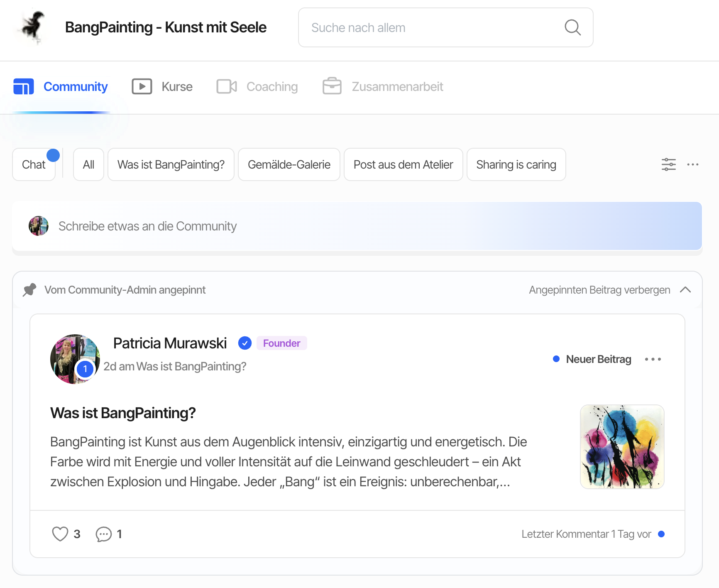Like the post with heart icon
Viewport: 719px width, 588px height.
click(x=60, y=534)
